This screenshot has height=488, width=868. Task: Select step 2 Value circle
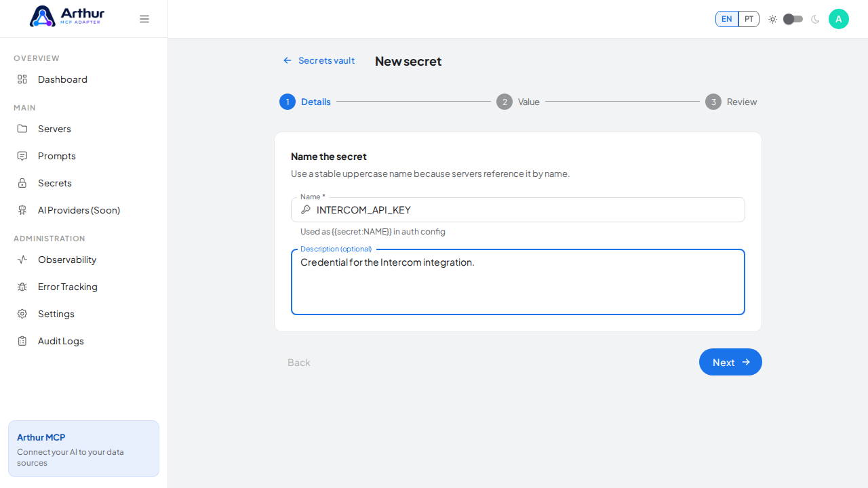click(505, 102)
